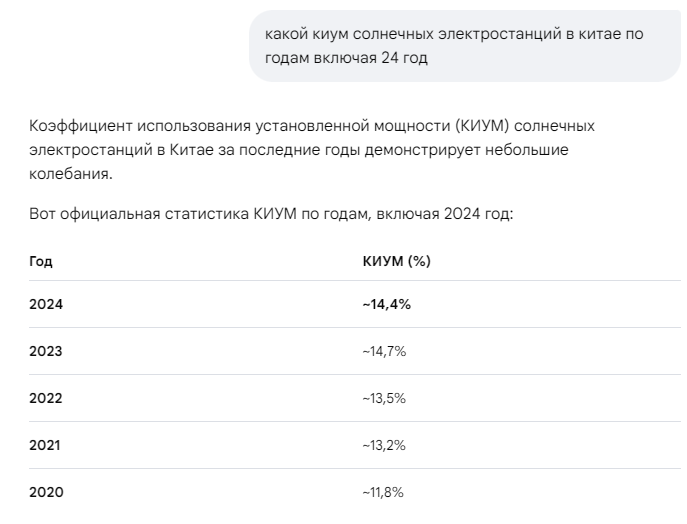Click the "КИУМ (%)" column header

tap(396, 261)
